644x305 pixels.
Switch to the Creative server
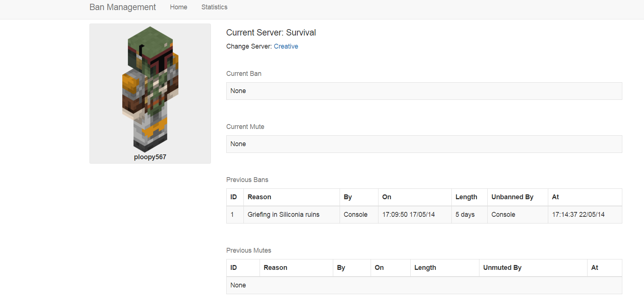(286, 46)
